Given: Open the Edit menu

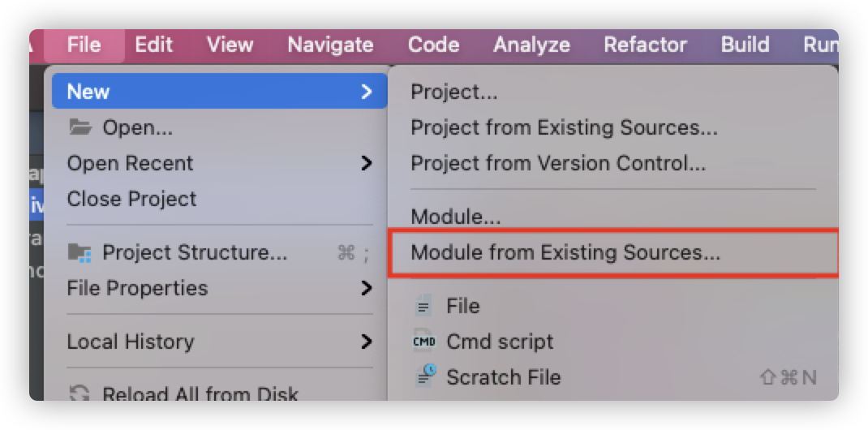Looking at the screenshot, I should click(x=154, y=45).
